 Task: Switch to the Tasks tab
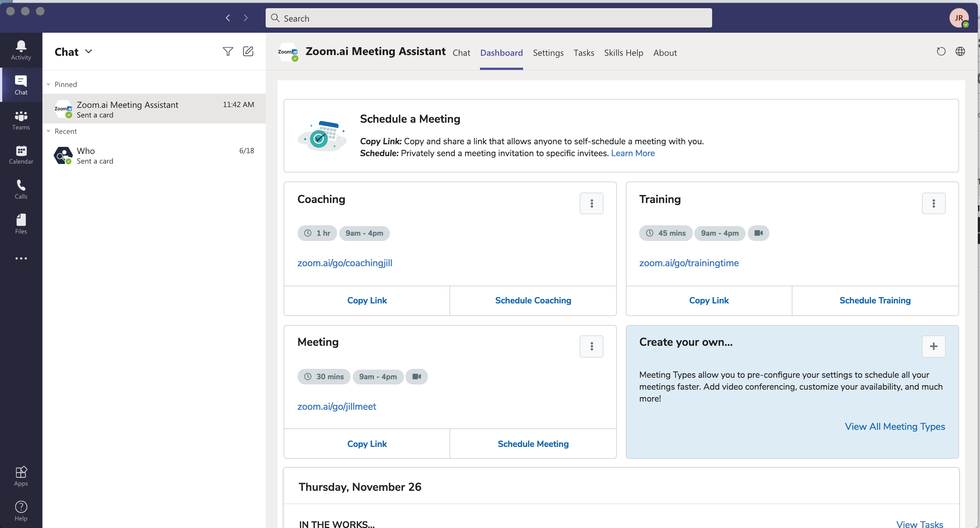tap(584, 53)
